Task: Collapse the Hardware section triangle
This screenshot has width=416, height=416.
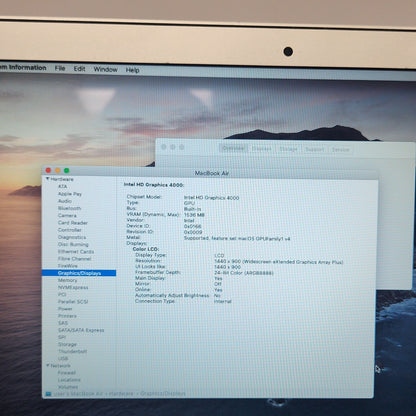Action: point(47,179)
